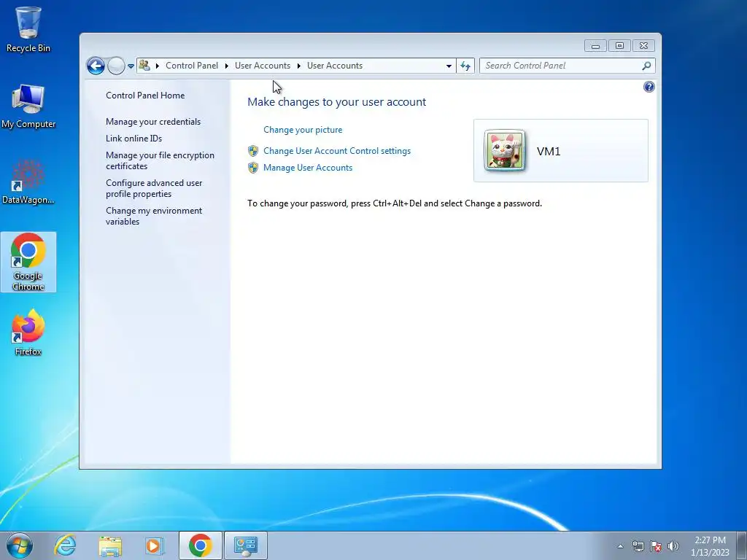Screen dimensions: 747x560
Task: Click the VM1 account name text
Action: point(549,152)
